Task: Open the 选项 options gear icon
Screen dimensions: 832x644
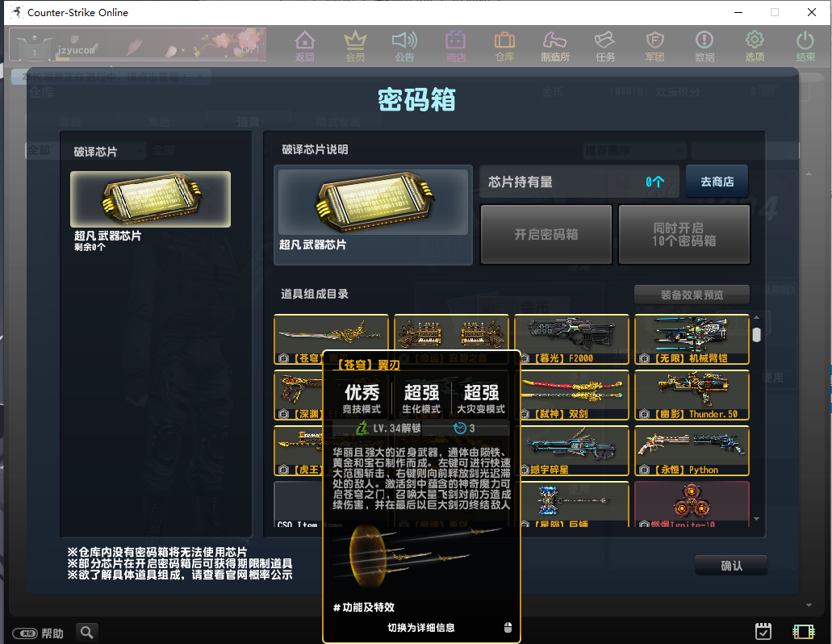Action: 754,44
